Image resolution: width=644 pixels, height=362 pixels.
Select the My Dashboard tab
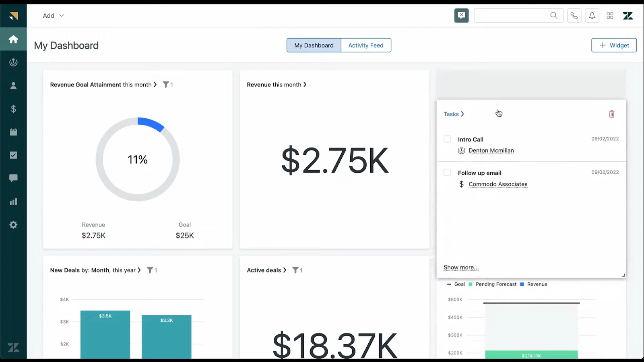tap(314, 45)
